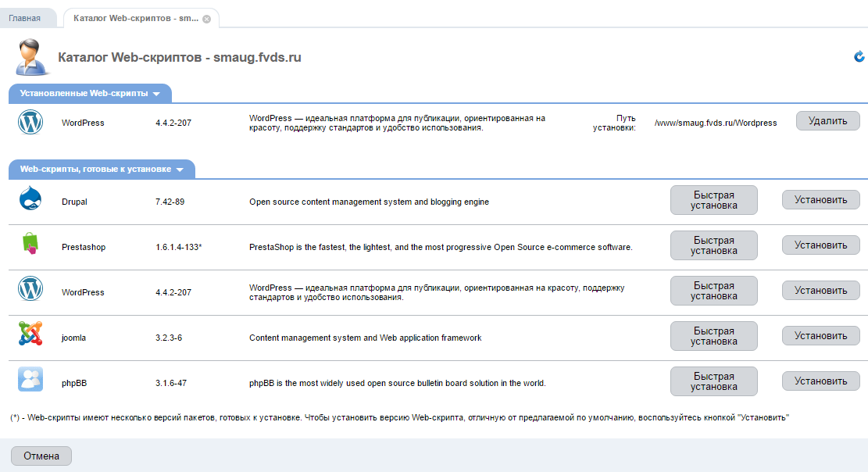Click Быстрая установка for joomla

(x=713, y=336)
